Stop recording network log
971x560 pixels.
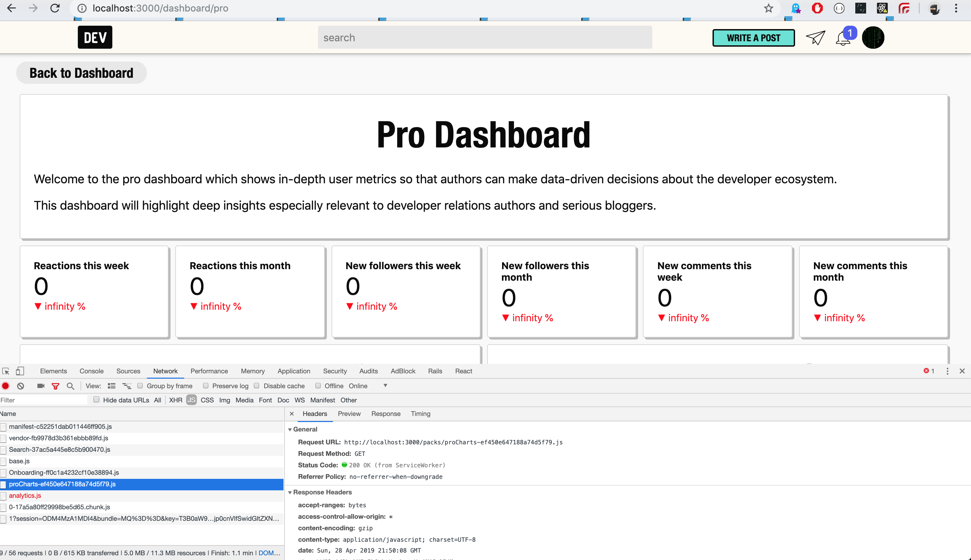(x=5, y=386)
